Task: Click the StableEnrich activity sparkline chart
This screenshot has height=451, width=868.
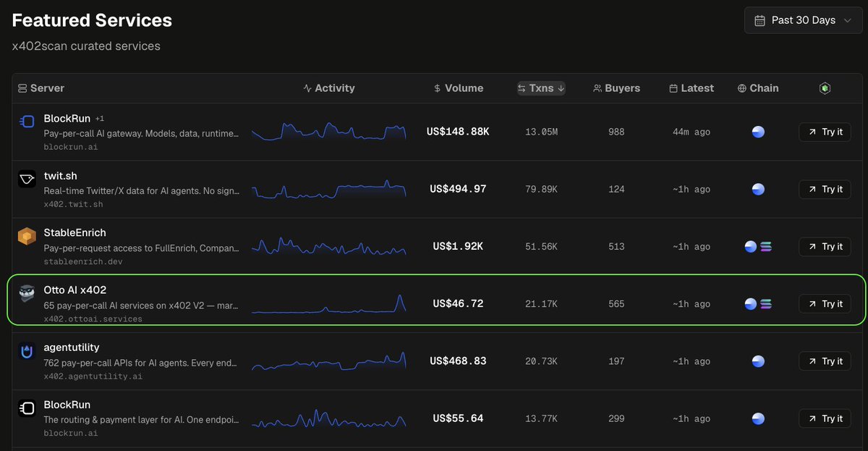Action: (x=329, y=246)
